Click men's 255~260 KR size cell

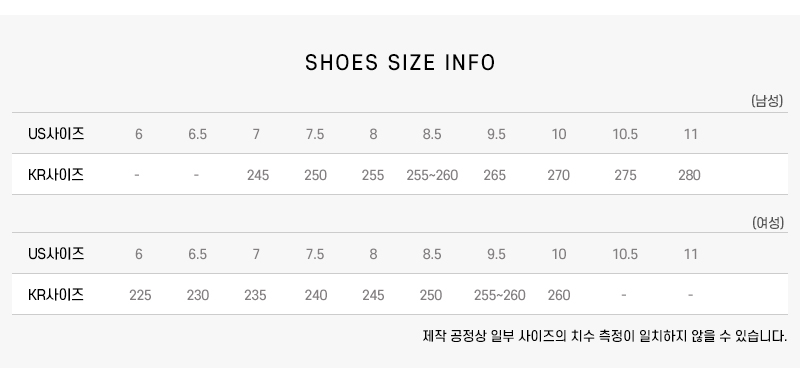pyautogui.click(x=432, y=175)
